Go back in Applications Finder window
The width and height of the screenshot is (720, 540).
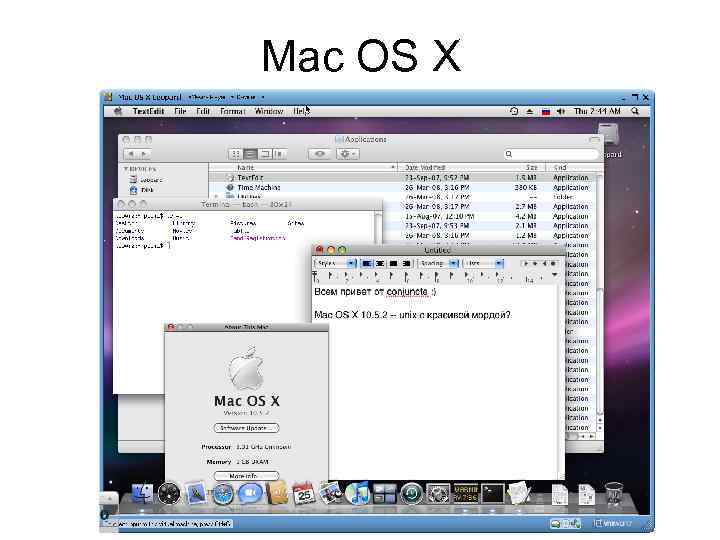tap(131, 154)
